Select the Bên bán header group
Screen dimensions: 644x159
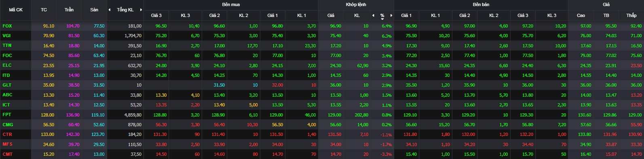tap(481, 4)
